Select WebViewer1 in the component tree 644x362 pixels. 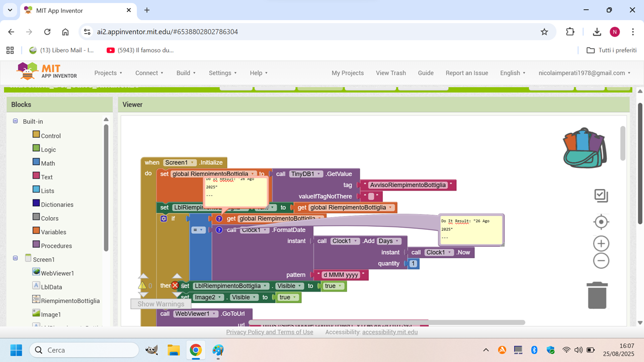tap(57, 273)
